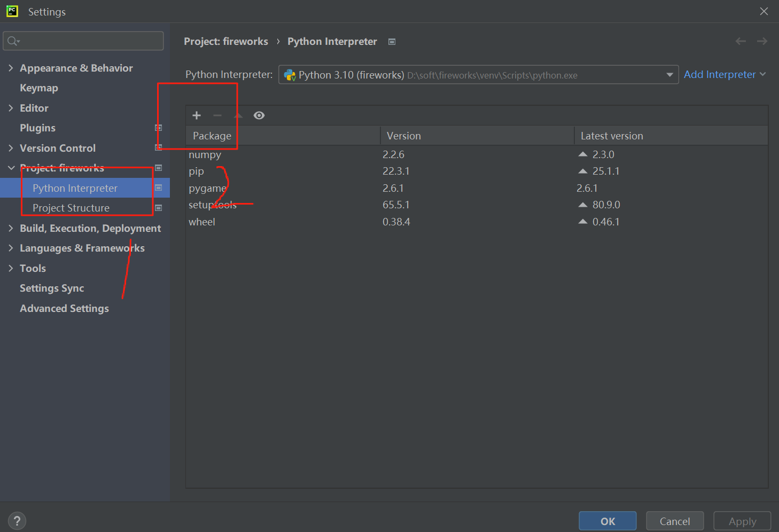Expand the Tools section

pos(11,268)
